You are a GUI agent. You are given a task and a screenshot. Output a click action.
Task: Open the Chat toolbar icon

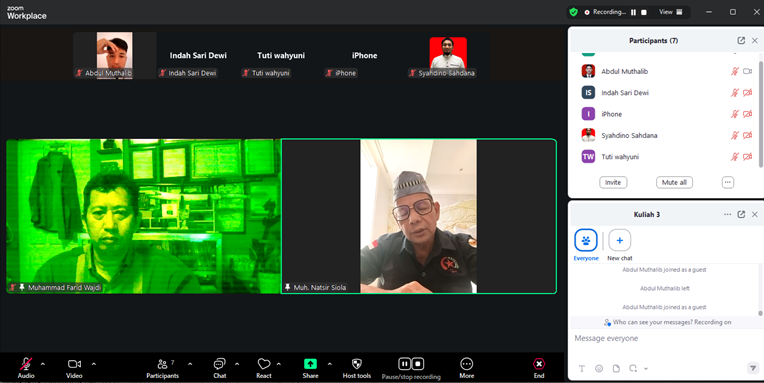click(220, 364)
